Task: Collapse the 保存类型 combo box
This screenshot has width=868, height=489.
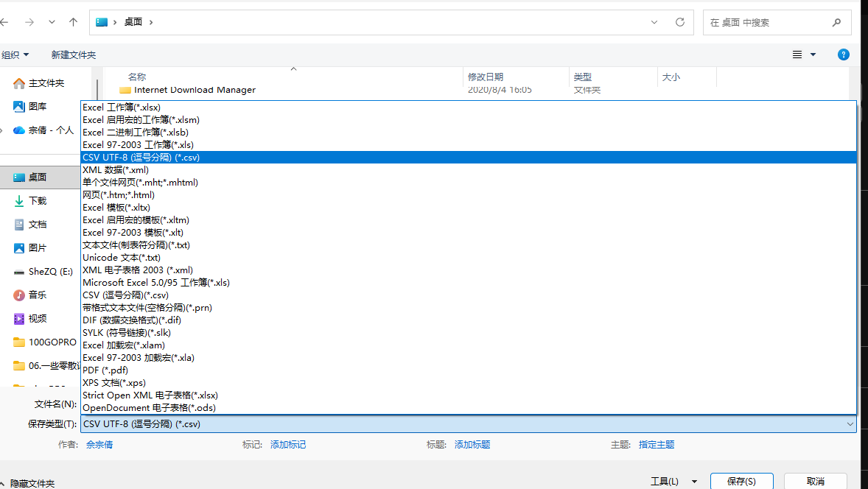Action: [x=850, y=424]
